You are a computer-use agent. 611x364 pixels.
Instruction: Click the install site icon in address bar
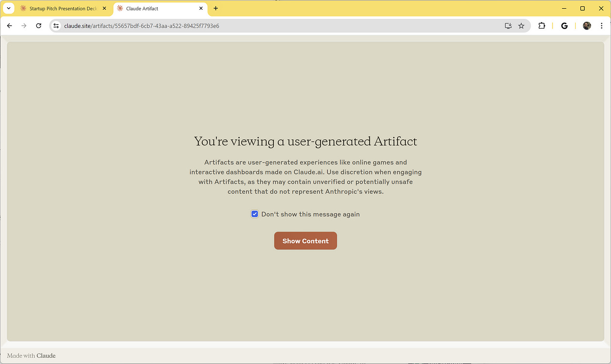pos(508,26)
